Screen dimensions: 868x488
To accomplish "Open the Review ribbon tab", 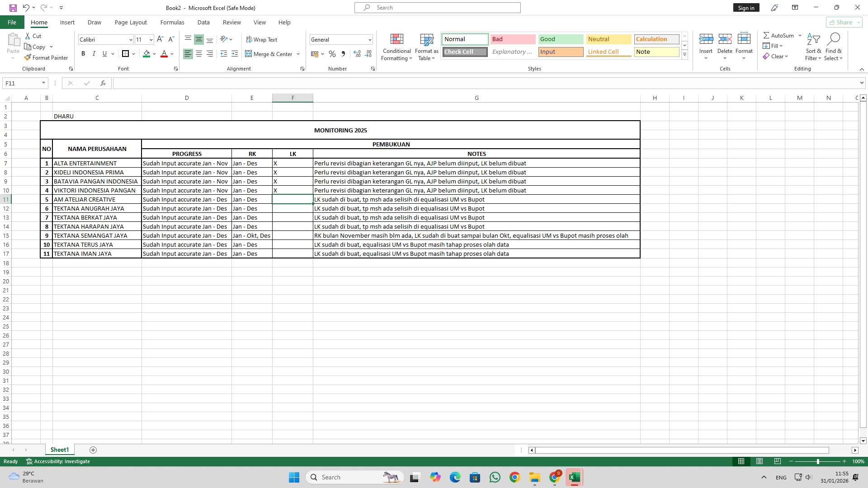I will (x=231, y=22).
